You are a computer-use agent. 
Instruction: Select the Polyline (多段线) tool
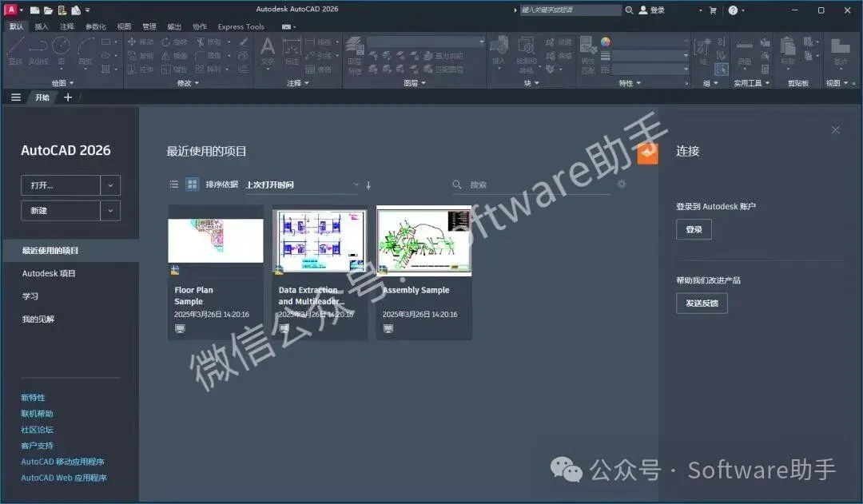pos(38,51)
